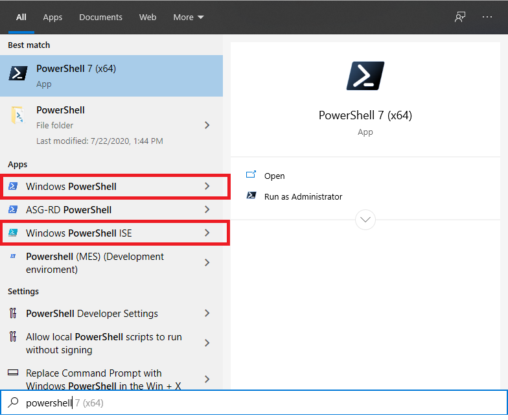Expand the Windows PowerShell ISE arrow
Screen dimensions: 508x420
pos(207,233)
